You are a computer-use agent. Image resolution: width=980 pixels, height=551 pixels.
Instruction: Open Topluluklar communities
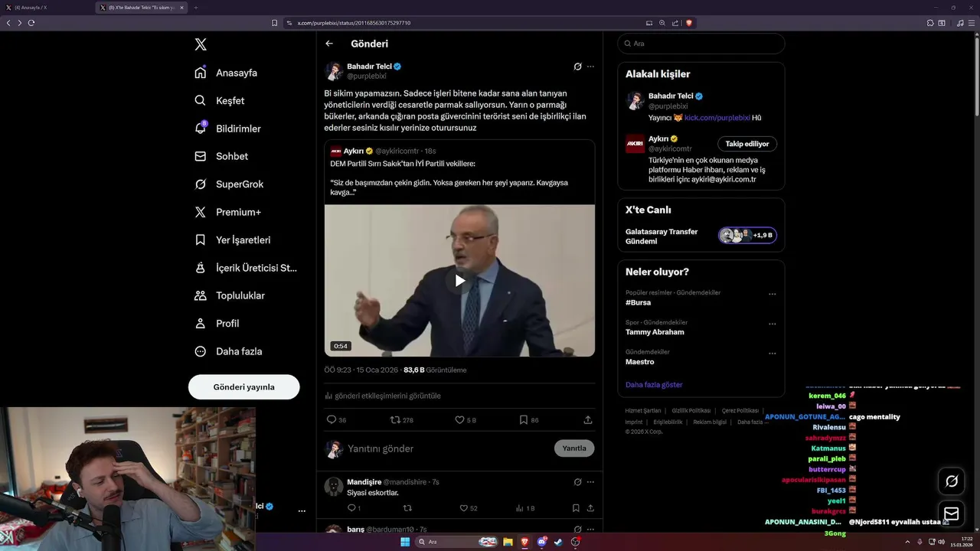pyautogui.click(x=229, y=295)
